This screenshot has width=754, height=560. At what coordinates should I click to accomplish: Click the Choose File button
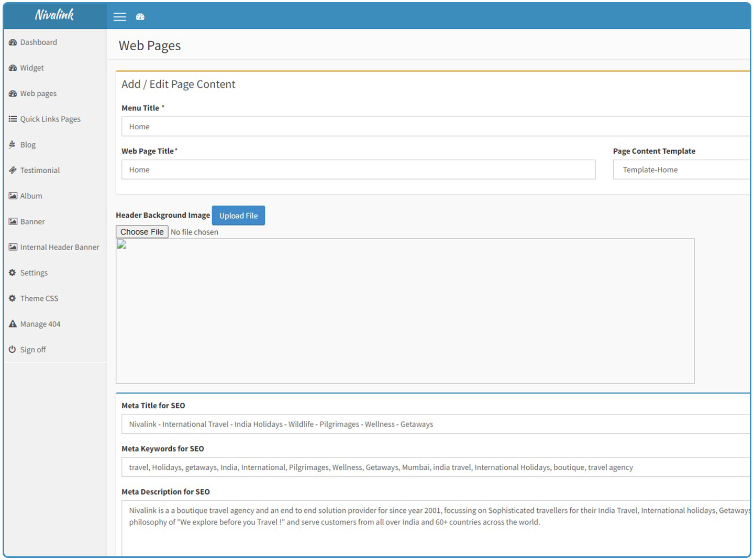tap(142, 232)
